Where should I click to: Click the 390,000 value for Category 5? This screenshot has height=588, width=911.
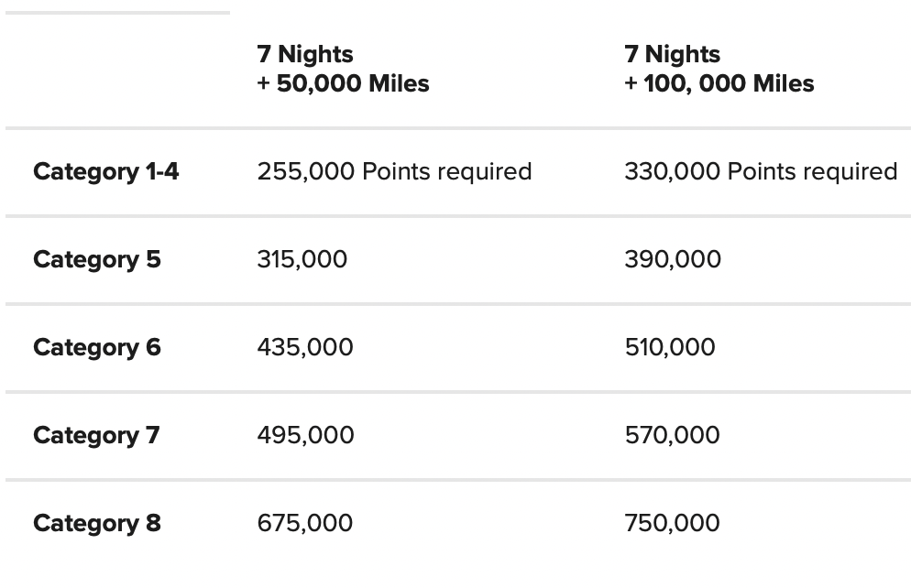(673, 259)
